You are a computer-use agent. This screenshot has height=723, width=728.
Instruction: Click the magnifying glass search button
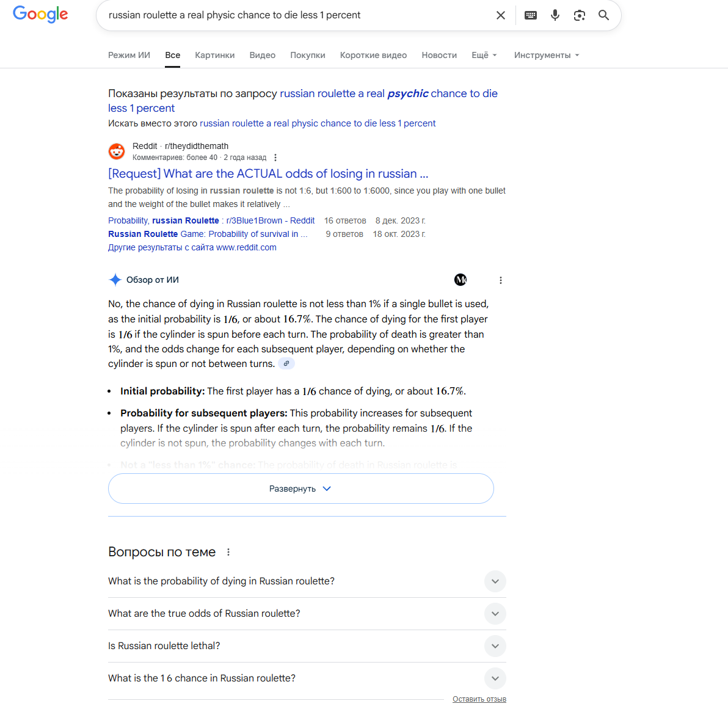click(603, 15)
